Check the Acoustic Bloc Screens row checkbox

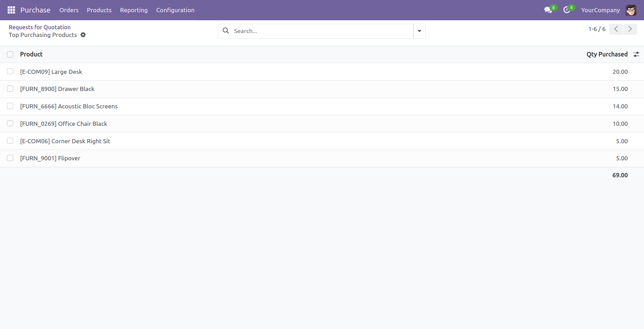(x=10, y=106)
